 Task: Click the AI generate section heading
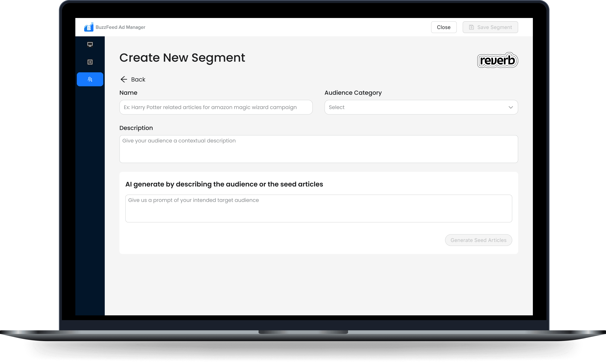point(224,184)
